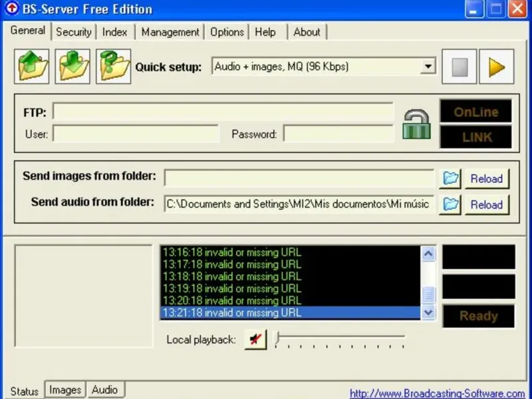This screenshot has height=399, width=532.
Task: Select log entry 13:20:18 invalid or missing URL
Action: (x=290, y=301)
